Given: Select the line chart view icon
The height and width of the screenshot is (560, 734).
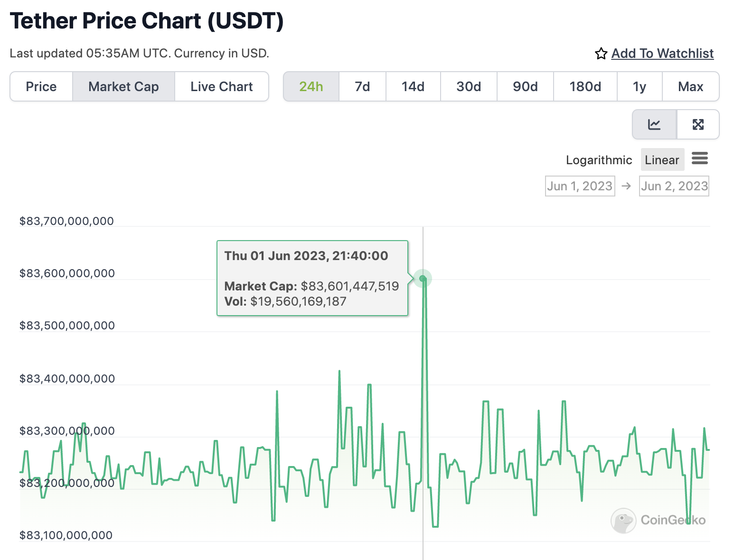Looking at the screenshot, I should click(x=654, y=124).
